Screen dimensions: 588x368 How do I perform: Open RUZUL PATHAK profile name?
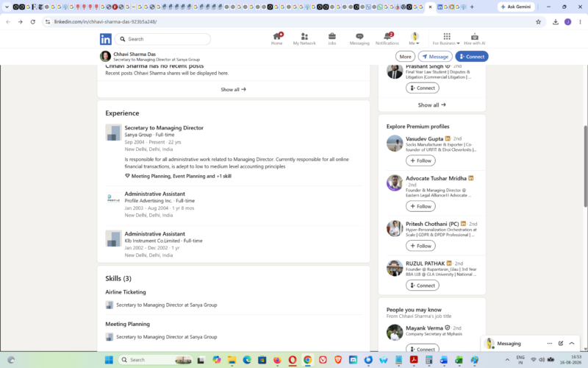pos(426,263)
